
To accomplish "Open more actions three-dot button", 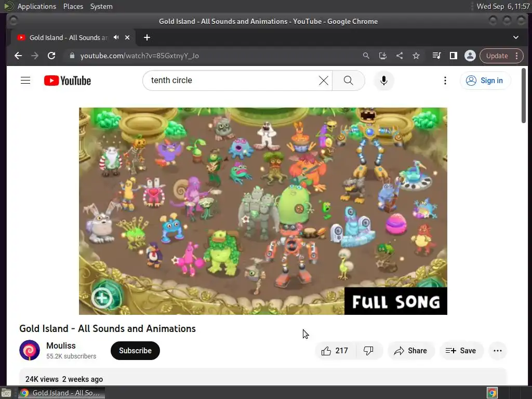I will tap(497, 351).
